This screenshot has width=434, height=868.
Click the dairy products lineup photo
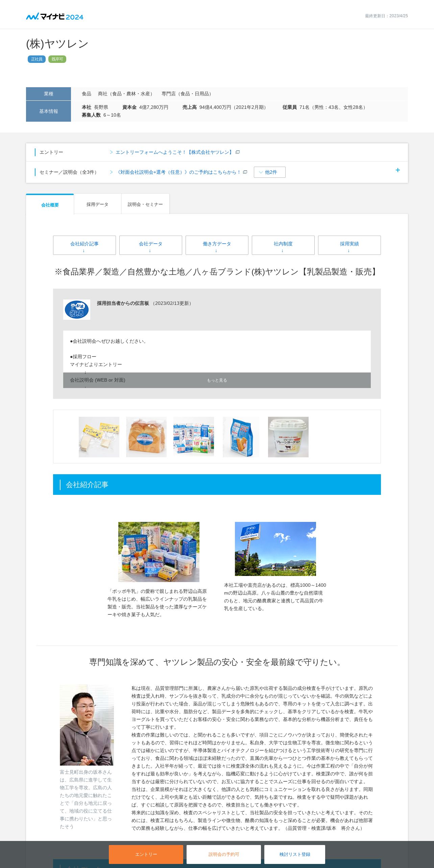point(159,552)
